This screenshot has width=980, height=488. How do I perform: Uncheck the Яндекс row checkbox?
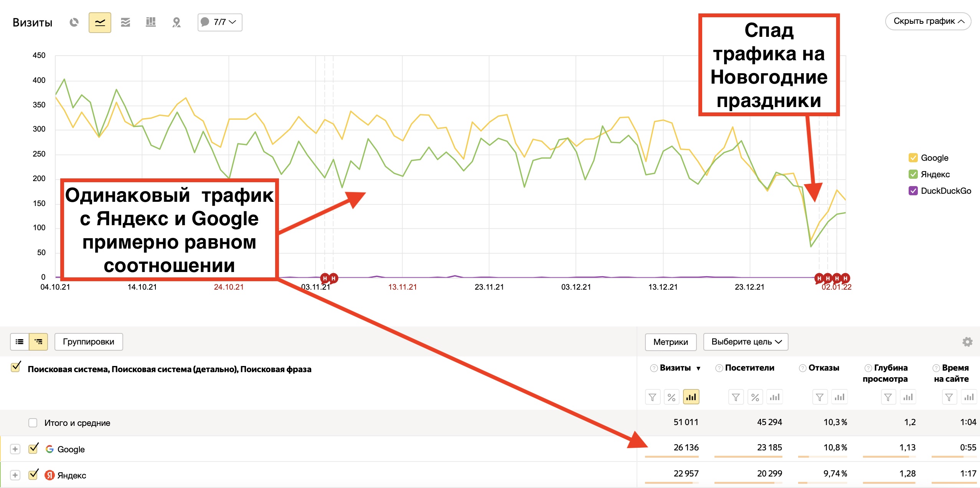[x=33, y=475]
